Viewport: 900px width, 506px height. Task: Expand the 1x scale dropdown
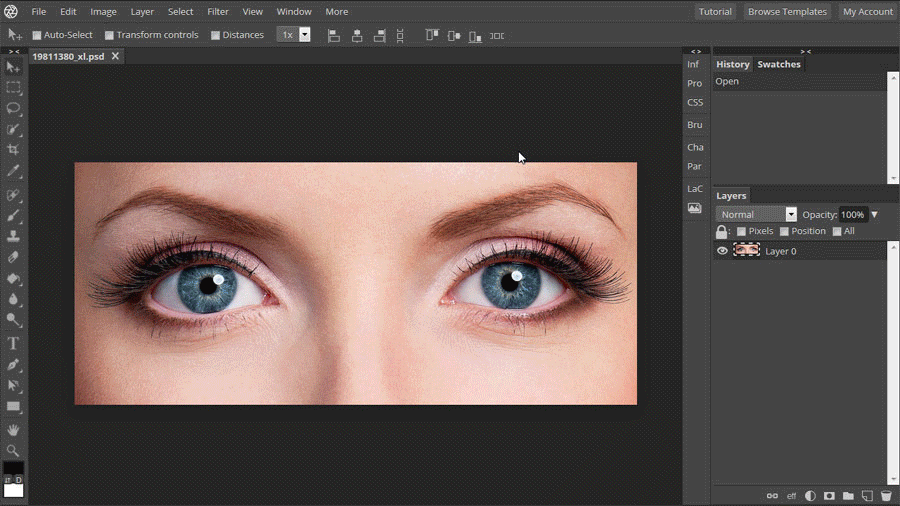(x=305, y=35)
